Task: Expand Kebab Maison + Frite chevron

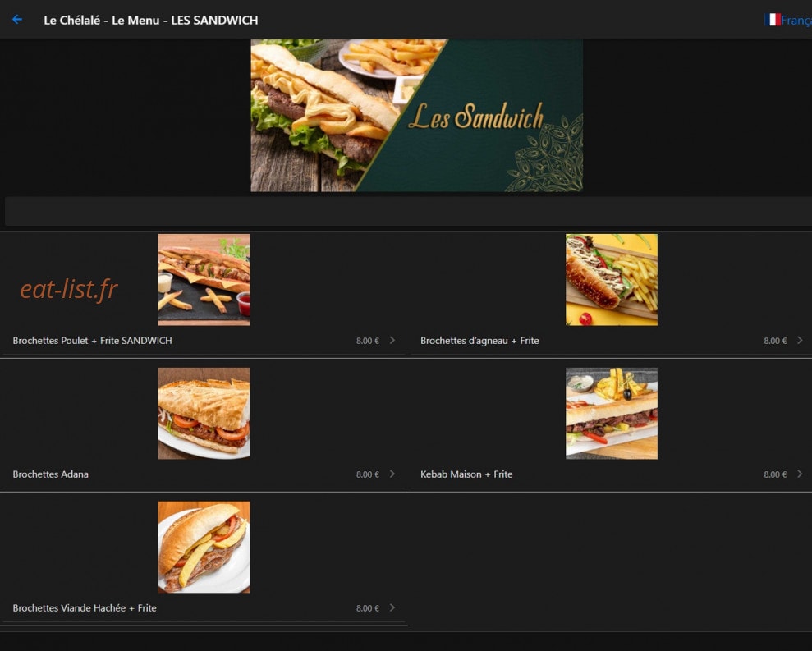Action: (x=800, y=474)
